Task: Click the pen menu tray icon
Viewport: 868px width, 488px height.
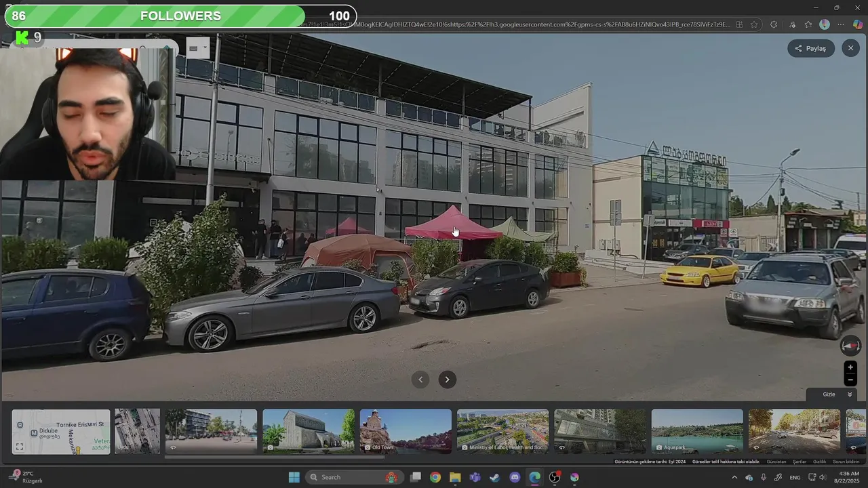Action: pos(778,477)
